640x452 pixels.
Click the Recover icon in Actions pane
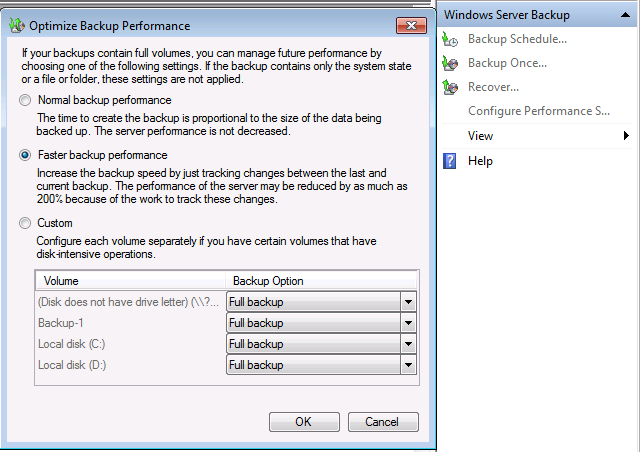[451, 88]
